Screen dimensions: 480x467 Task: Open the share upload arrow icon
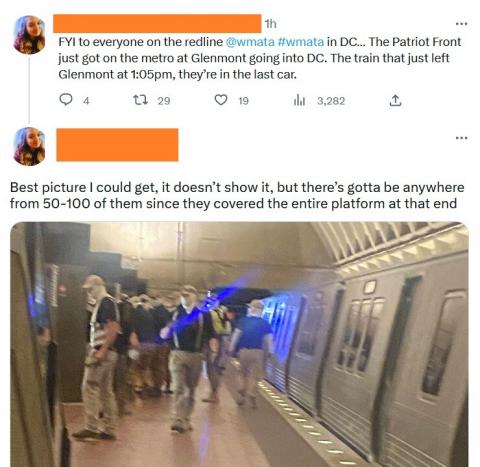pos(395,100)
